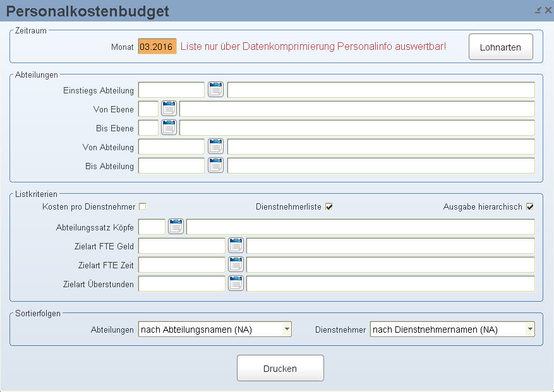Open lookup icon for Von Abteilung

click(215, 146)
